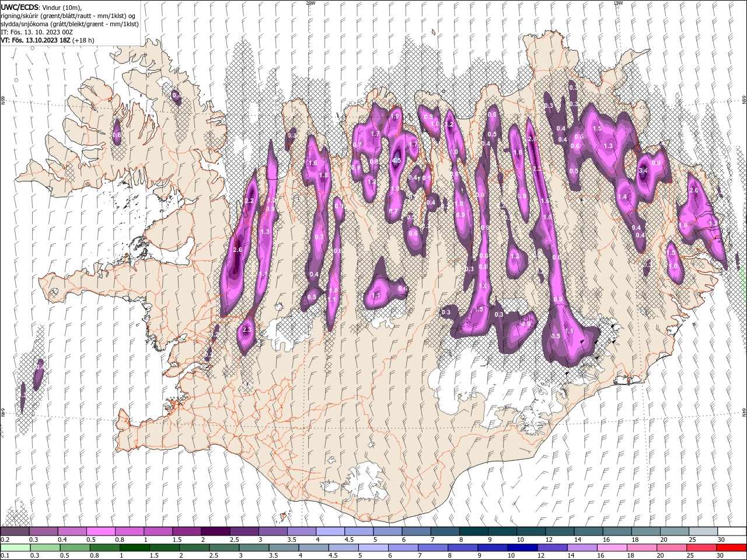
Task: Pick darkest purple snow swatch from 2 to 2.5
Action: 215,531
